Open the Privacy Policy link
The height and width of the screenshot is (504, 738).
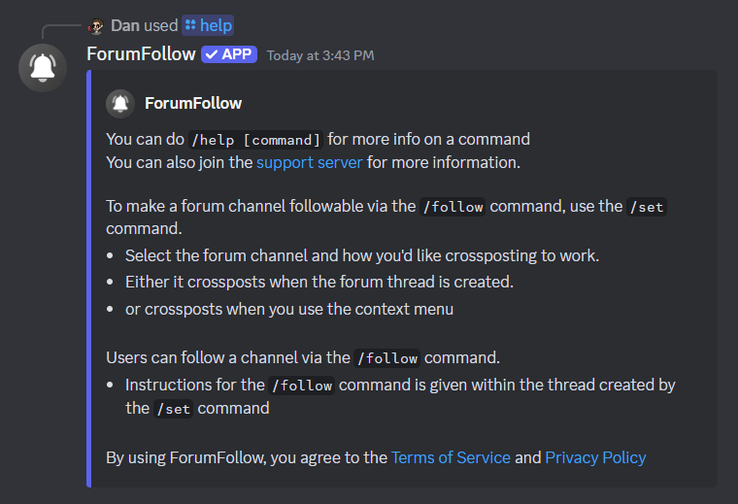[x=595, y=458]
